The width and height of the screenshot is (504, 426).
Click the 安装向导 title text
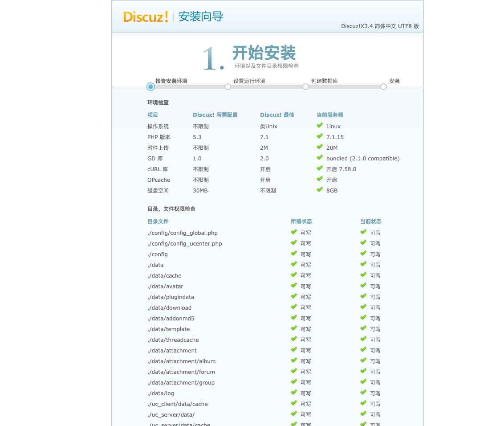200,17
